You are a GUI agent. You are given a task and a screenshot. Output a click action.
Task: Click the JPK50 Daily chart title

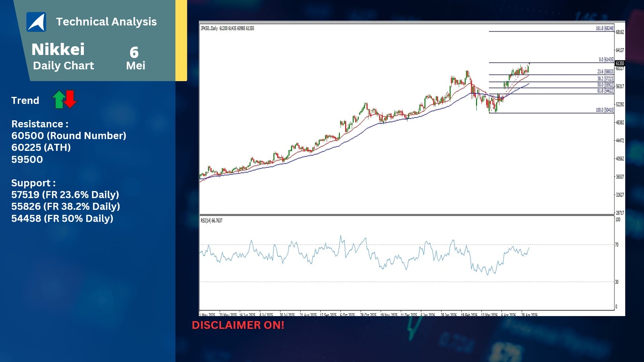[227, 28]
